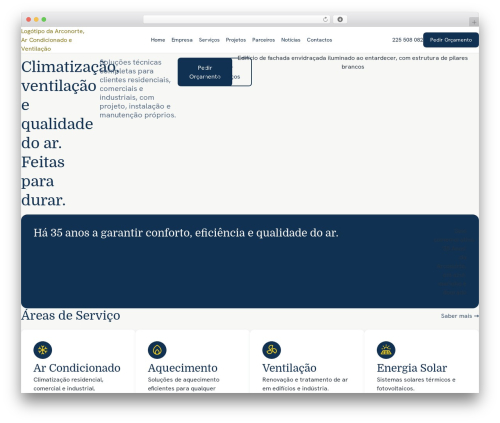Call the phone number 225 508 082
This screenshot has height=423, width=500.
[x=407, y=40]
